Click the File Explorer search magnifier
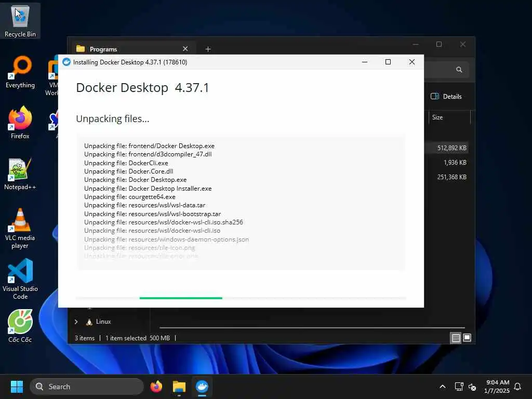The width and height of the screenshot is (532, 399). [x=459, y=70]
